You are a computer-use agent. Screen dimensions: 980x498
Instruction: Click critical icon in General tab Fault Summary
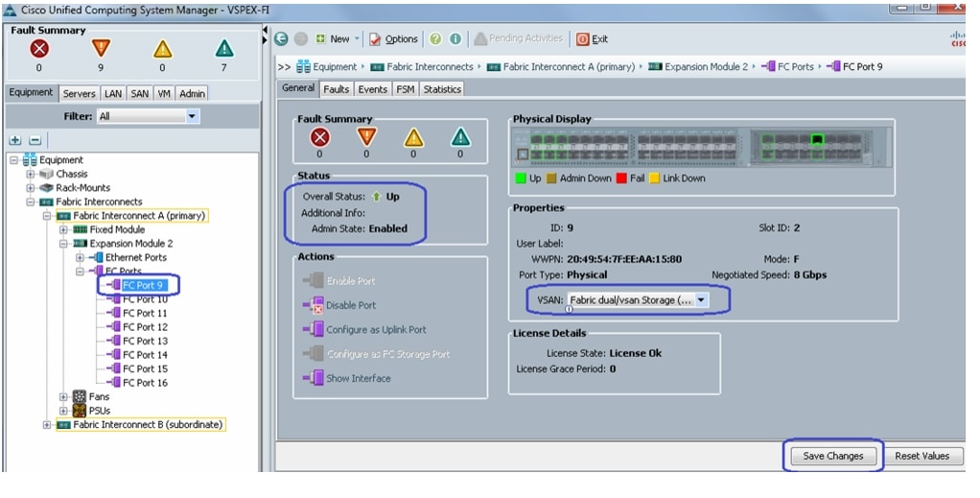(320, 137)
